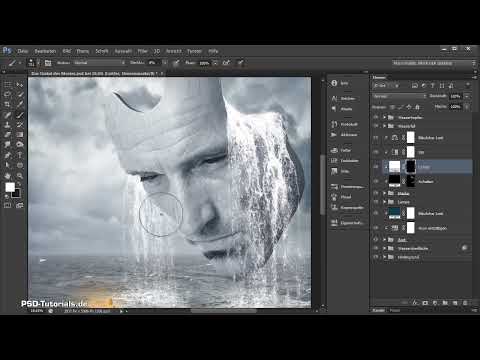The width and height of the screenshot is (480, 360).
Task: Open the Info collapsed panel
Action: [340, 83]
